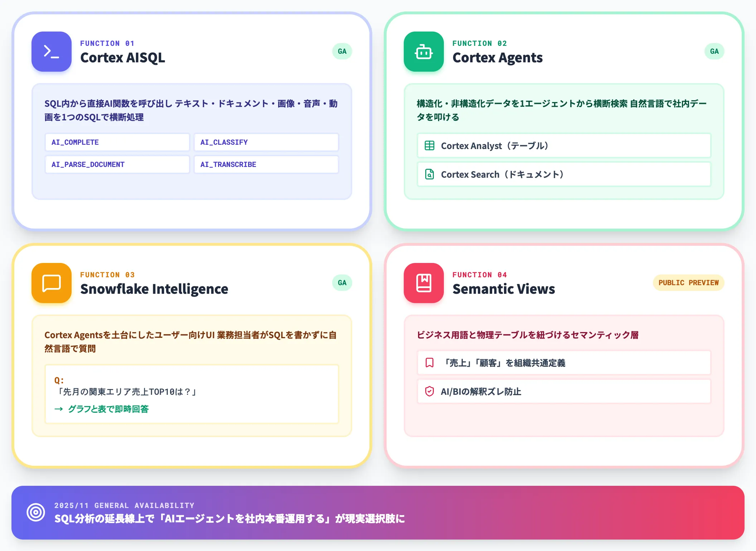Click the Cortex Agents heading
The image size is (756, 551).
coord(498,58)
